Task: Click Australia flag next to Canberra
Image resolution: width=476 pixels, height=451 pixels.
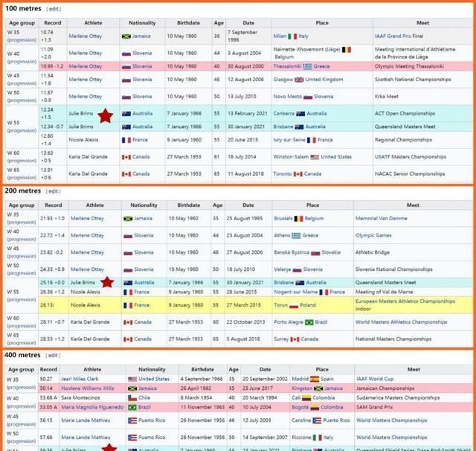Action: (x=300, y=114)
